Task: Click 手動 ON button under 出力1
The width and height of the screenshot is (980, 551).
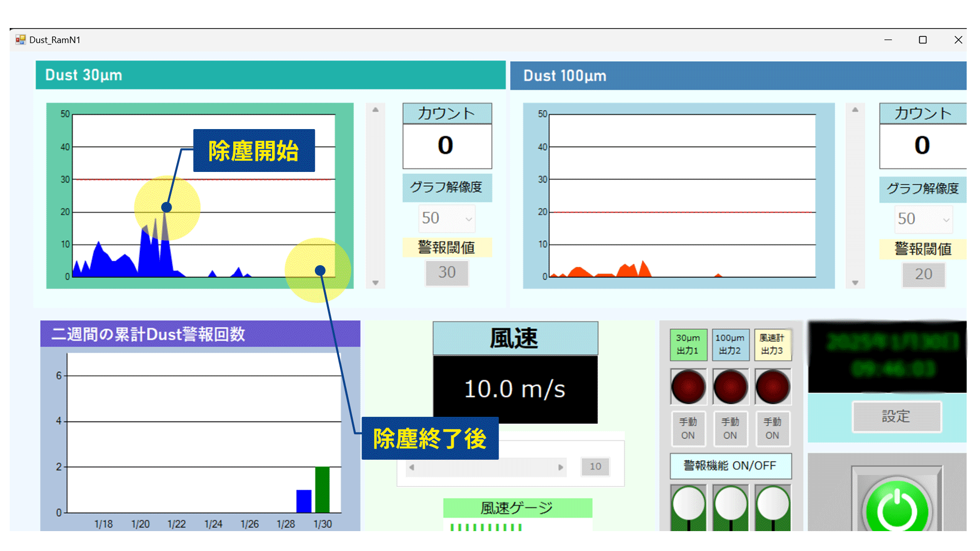Action: tap(688, 429)
